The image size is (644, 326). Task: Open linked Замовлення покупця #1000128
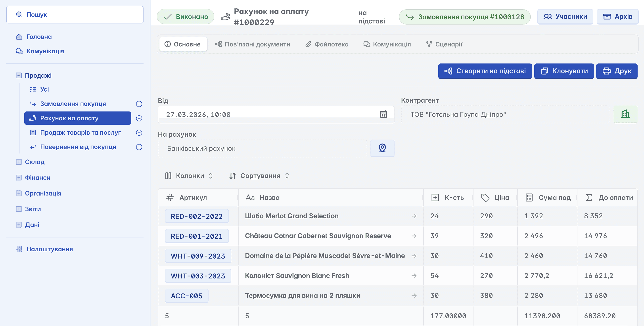(x=464, y=17)
